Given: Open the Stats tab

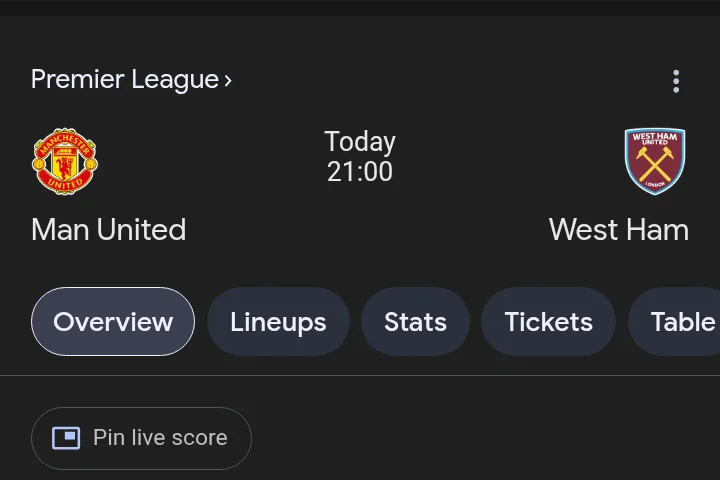Looking at the screenshot, I should click(x=415, y=322).
